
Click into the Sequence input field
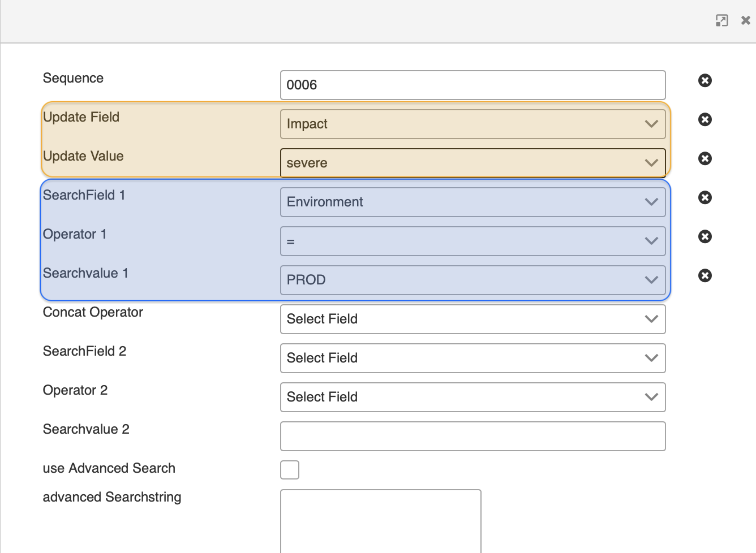pyautogui.click(x=472, y=85)
